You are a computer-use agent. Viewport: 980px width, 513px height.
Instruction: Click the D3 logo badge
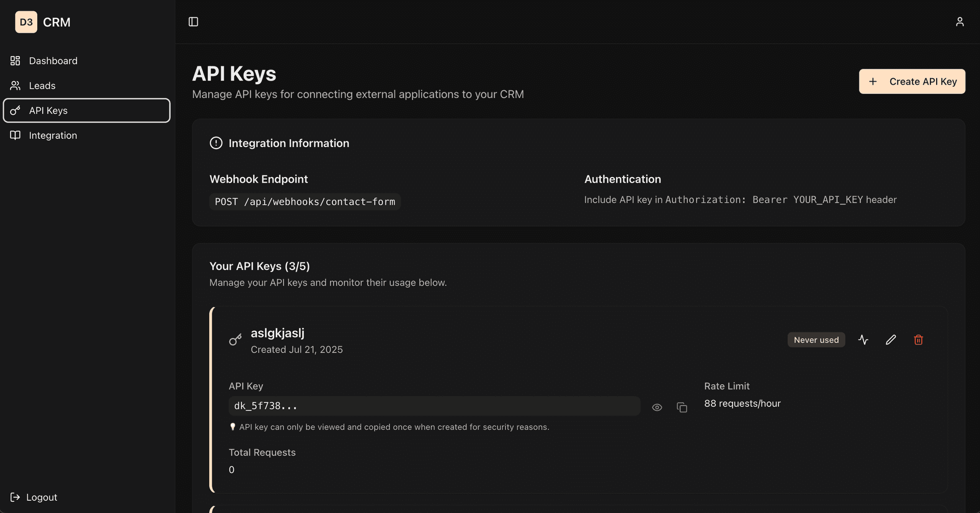[x=26, y=22]
